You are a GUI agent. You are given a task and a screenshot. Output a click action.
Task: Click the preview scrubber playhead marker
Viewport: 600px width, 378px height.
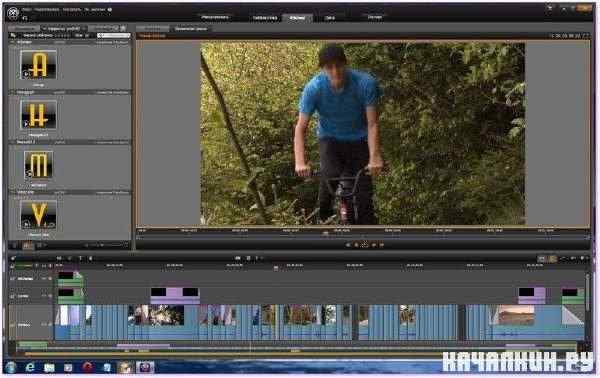click(326, 233)
